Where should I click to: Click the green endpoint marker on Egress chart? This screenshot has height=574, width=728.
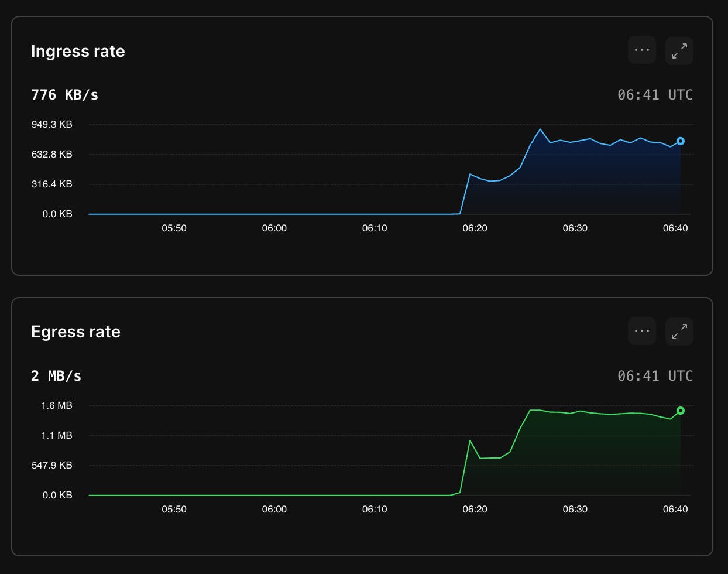coord(681,411)
